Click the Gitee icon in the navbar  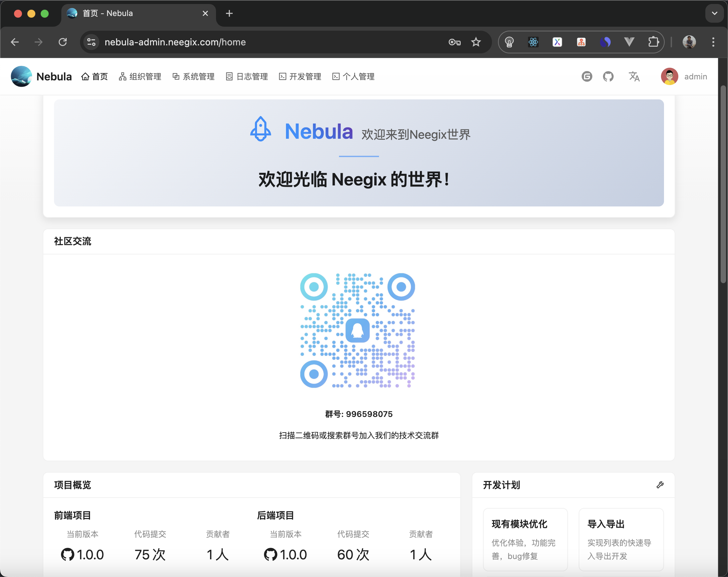587,76
